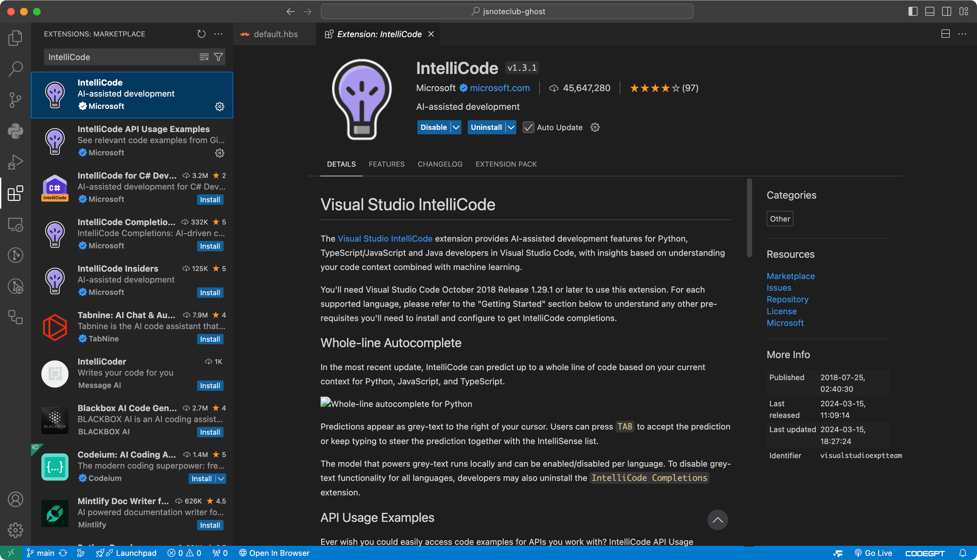Screen dimensions: 977x560
Task: Click the jsnoteclub-ghost command center search
Action: [507, 12]
